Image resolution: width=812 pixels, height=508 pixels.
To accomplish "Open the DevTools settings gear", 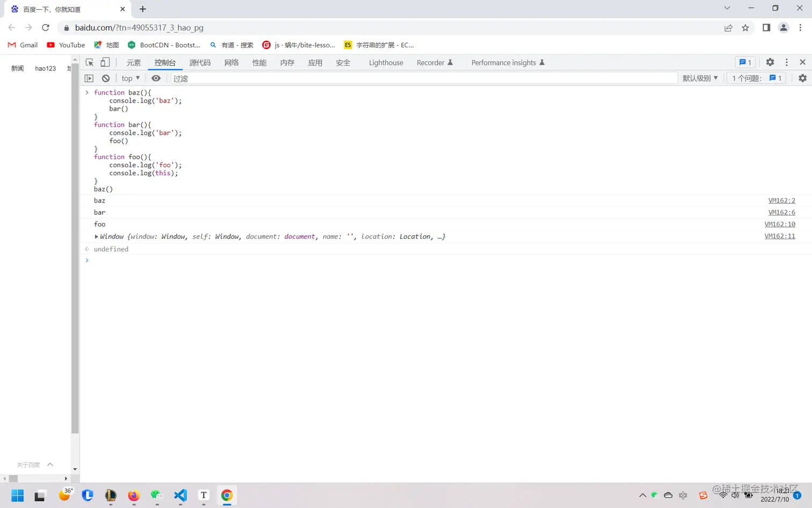I will (770, 62).
